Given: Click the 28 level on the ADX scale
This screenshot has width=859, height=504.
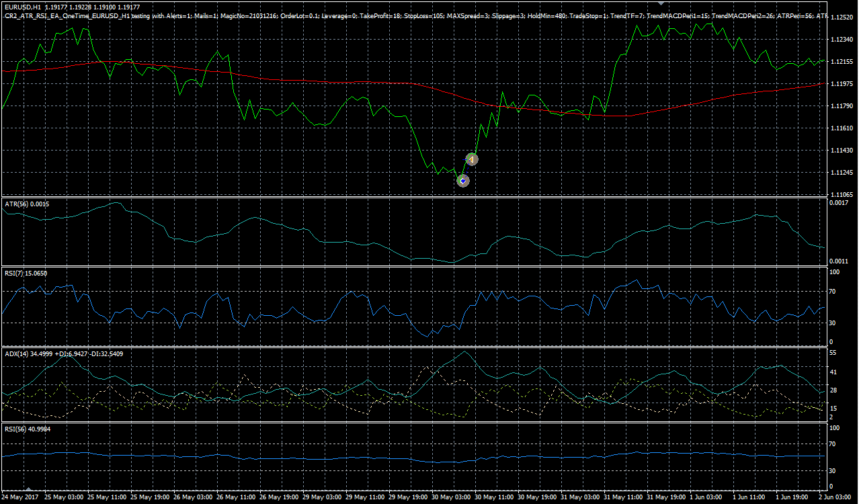Looking at the screenshot, I should tap(833, 390).
